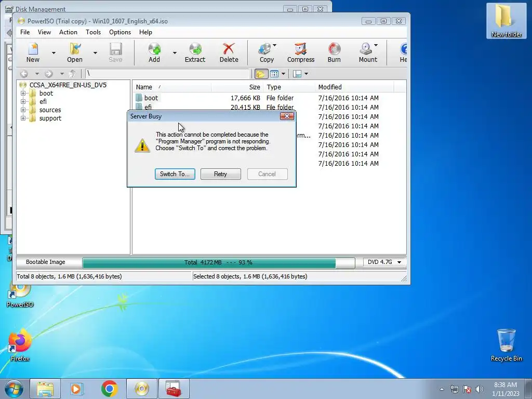Viewport: 532px width, 399px height.
Task: Open the New button dropdown arrow
Action: 54,52
